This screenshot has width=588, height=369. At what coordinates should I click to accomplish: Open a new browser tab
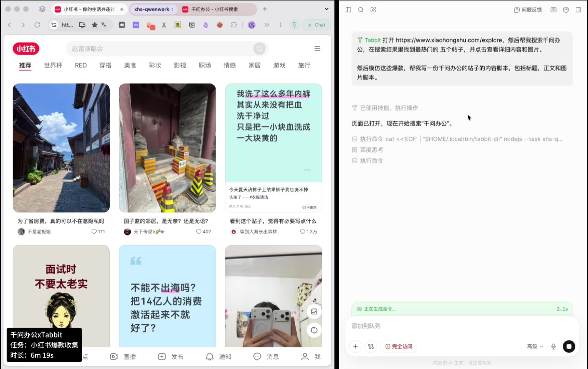(x=265, y=9)
